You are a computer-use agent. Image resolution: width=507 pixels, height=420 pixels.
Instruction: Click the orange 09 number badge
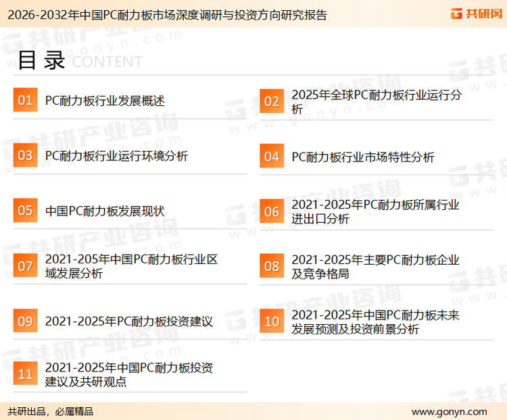click(25, 321)
